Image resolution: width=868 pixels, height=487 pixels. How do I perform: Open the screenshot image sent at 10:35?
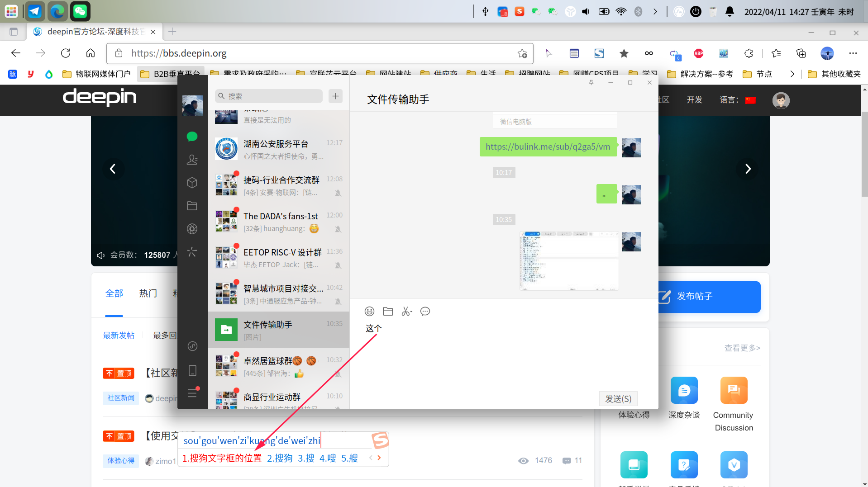point(569,261)
